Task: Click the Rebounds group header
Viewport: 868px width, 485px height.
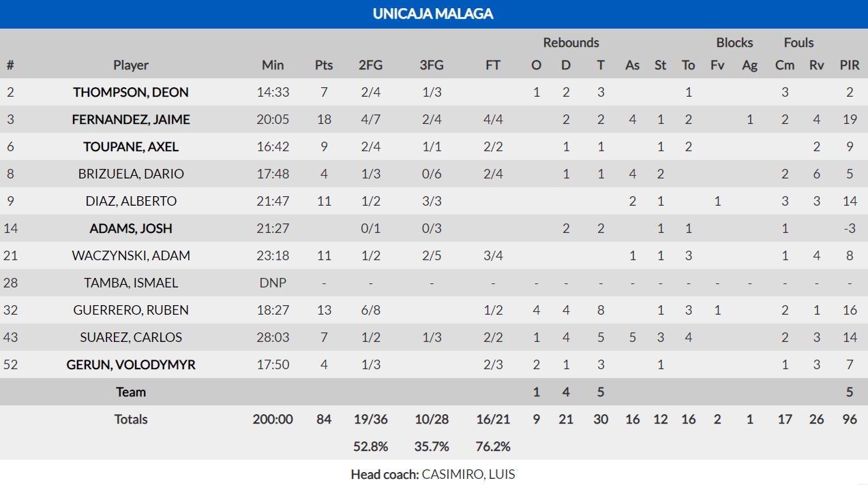Action: [571, 43]
